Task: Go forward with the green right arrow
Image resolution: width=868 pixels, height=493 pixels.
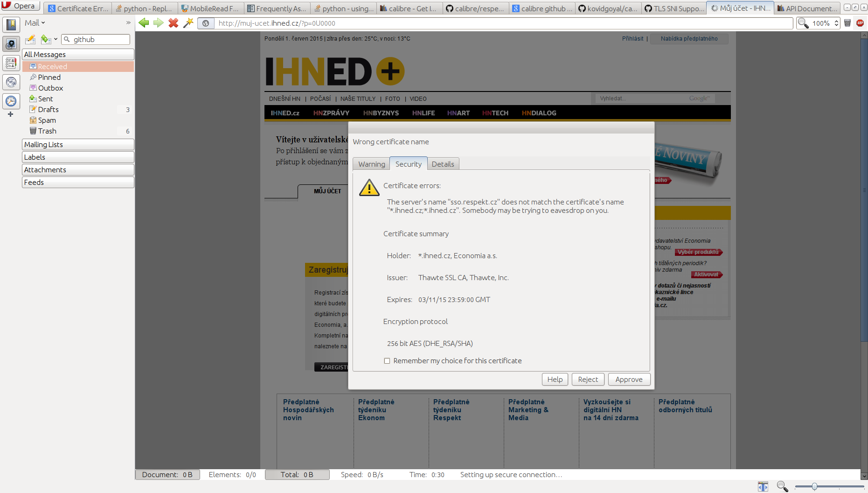Action: click(x=159, y=23)
